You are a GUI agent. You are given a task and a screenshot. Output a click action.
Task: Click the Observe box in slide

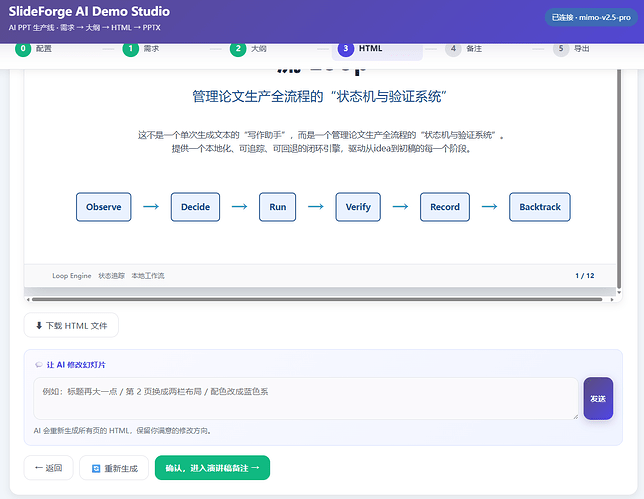104,207
